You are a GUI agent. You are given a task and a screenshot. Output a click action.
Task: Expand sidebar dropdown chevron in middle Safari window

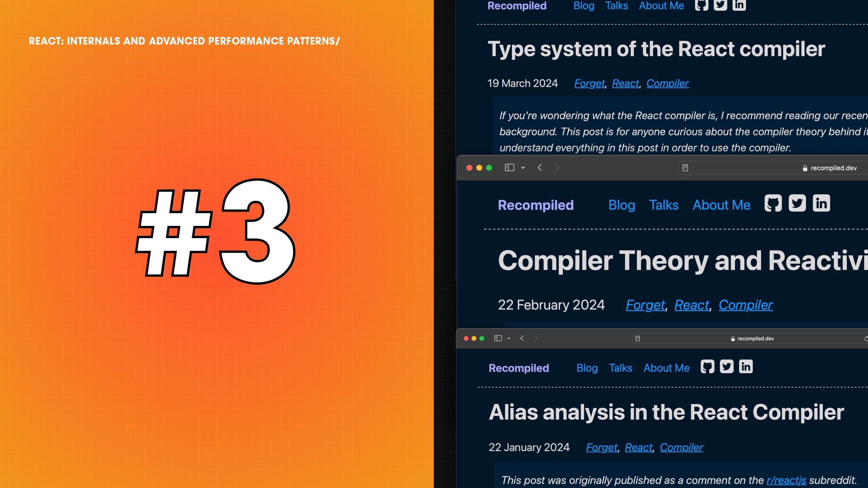coord(523,168)
